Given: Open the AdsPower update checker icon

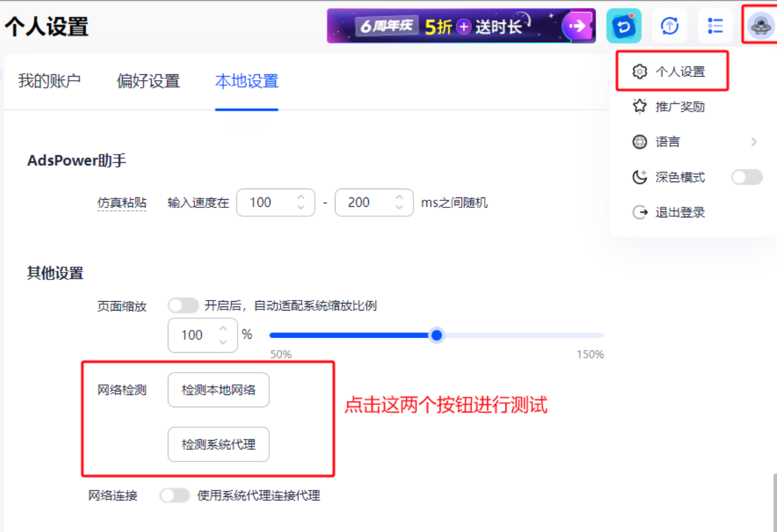Looking at the screenshot, I should (669, 26).
